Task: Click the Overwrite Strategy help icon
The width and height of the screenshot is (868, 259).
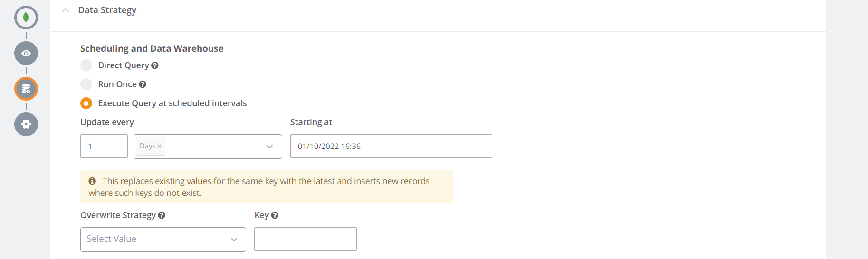Action: (x=162, y=215)
